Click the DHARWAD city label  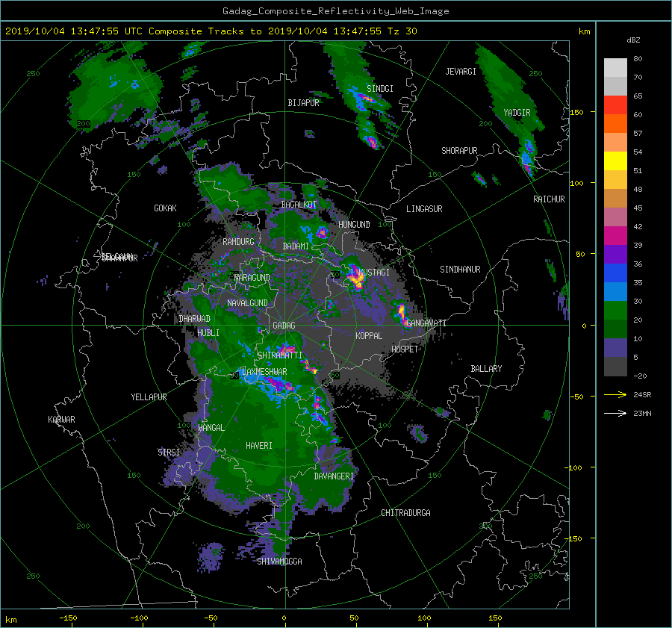(x=194, y=319)
